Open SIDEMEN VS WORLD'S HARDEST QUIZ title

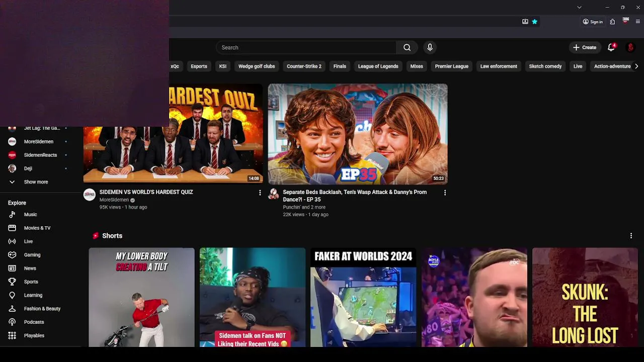coord(146,192)
